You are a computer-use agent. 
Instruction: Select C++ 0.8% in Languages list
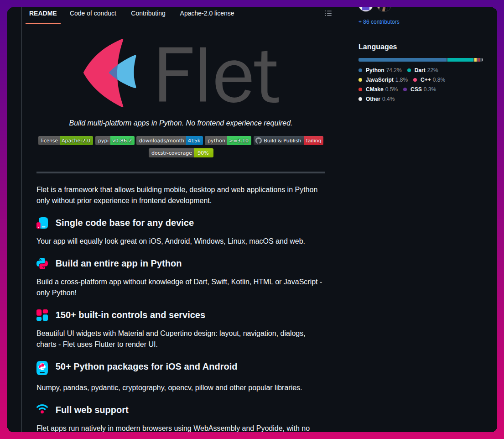tap(429, 80)
